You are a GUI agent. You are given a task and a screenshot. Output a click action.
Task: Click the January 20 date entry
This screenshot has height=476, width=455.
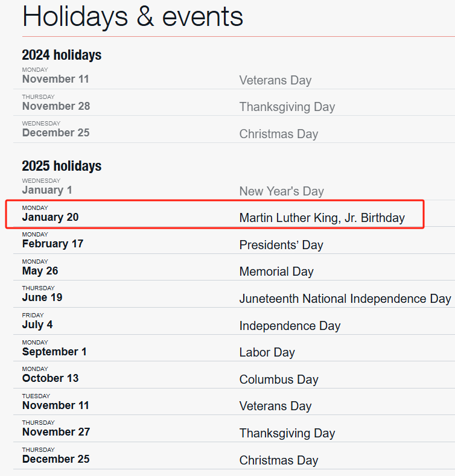click(50, 217)
